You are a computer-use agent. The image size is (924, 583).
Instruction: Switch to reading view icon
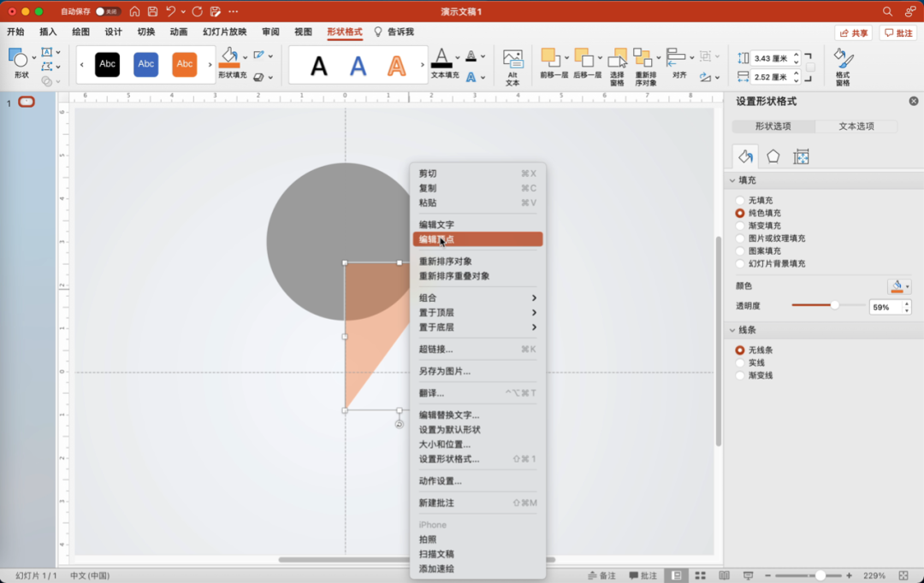click(725, 575)
